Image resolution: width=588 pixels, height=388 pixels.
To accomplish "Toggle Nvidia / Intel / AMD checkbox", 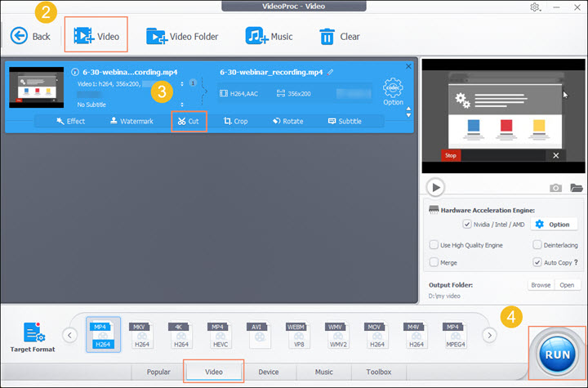I will click(x=467, y=225).
